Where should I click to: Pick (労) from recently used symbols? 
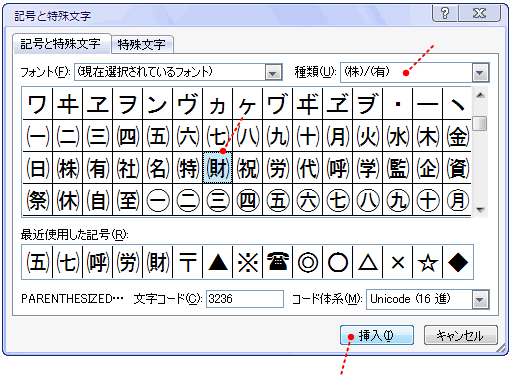click(128, 262)
